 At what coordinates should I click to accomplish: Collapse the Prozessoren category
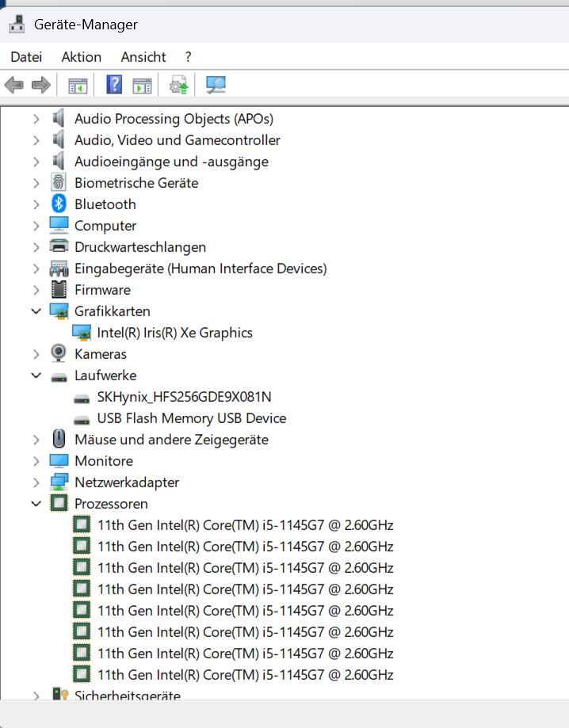[36, 504]
